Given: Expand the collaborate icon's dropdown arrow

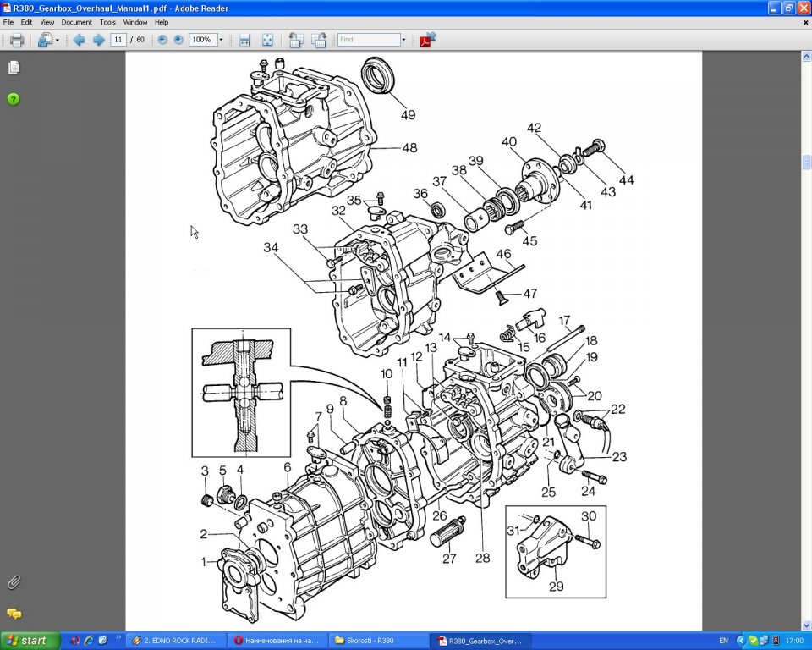Looking at the screenshot, I should 58,40.
